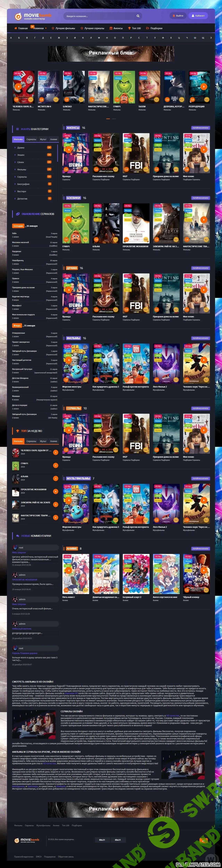Switch genres panel to Сериалы tab
The width and height of the screenshot is (222, 868).
pyautogui.click(x=31, y=139)
